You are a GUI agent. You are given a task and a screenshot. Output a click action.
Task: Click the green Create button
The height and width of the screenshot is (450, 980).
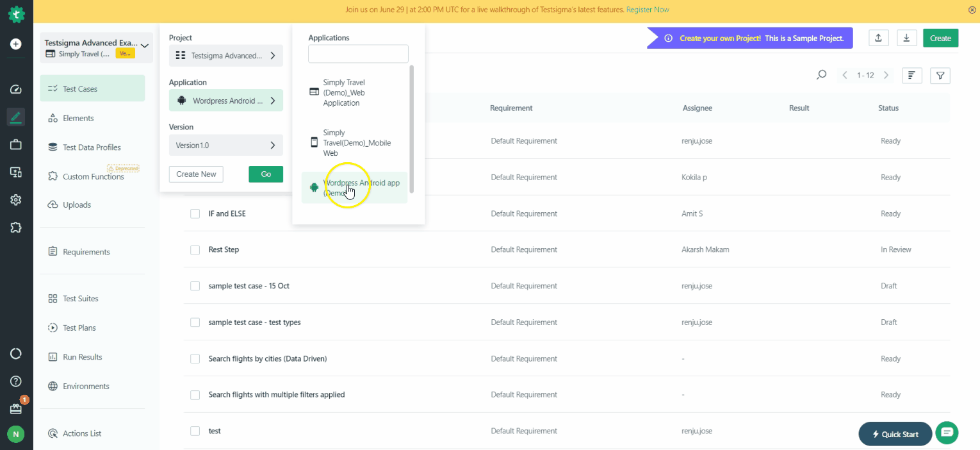[940, 38]
